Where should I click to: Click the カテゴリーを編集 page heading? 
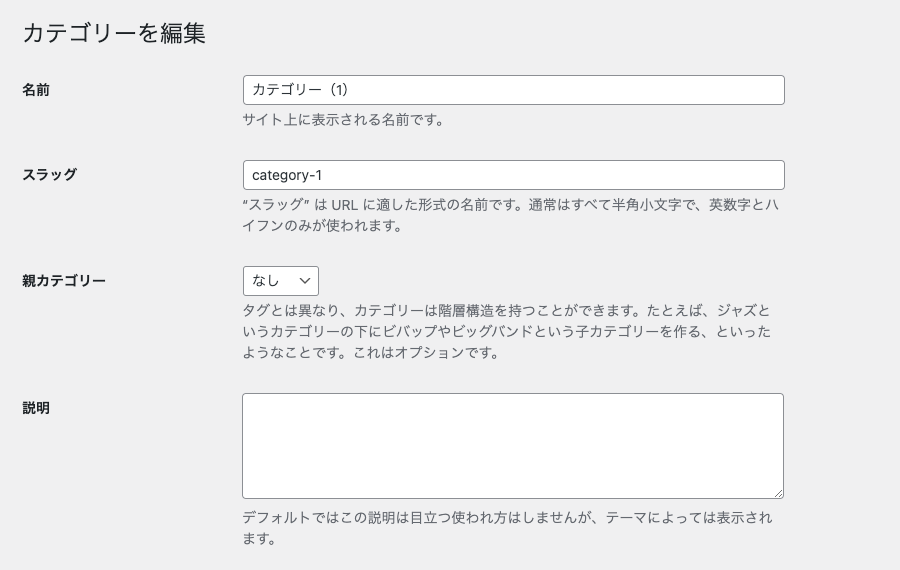pos(114,33)
